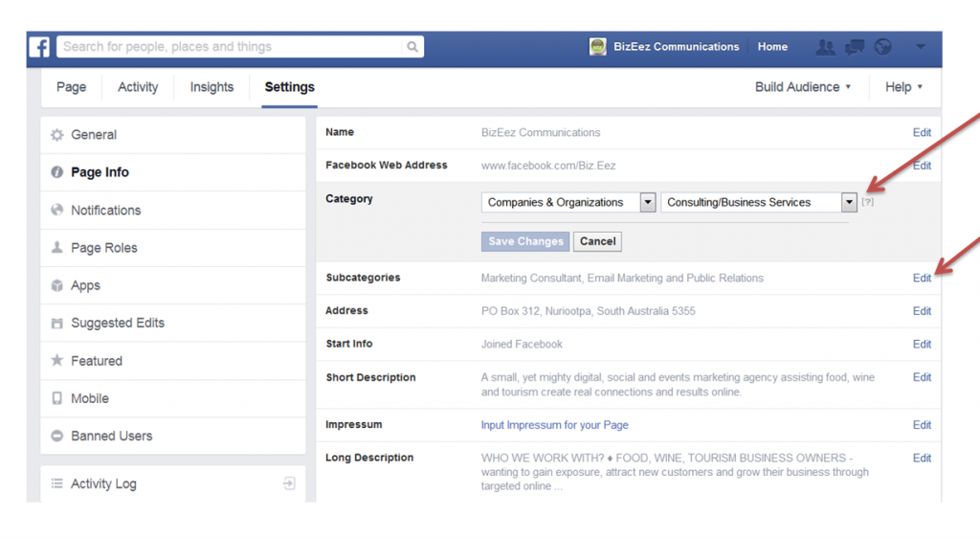Click the Activity Log list icon
980x539 pixels.
tap(56, 483)
